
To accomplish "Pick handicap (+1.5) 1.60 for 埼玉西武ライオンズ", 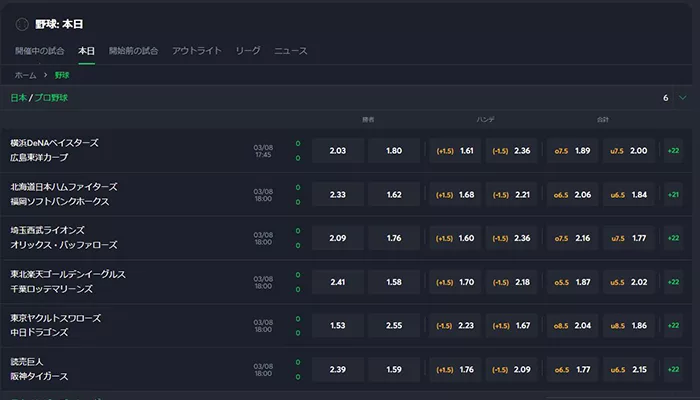I will pyautogui.click(x=455, y=239).
